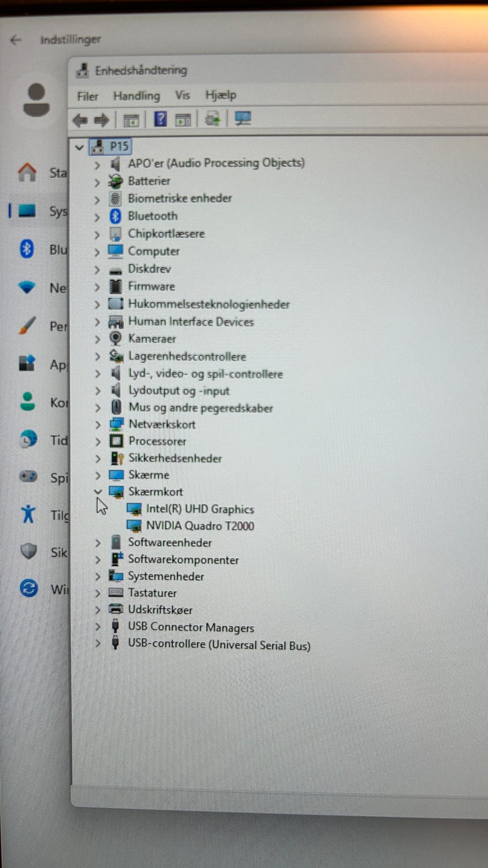Select the Softwarekomponenter tree entry
Image resolution: width=488 pixels, height=868 pixels.
(x=183, y=559)
